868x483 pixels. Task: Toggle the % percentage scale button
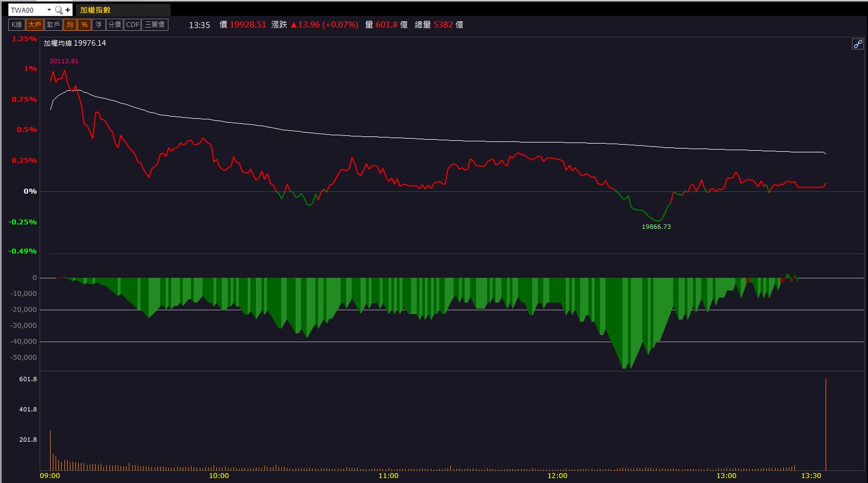click(x=84, y=25)
